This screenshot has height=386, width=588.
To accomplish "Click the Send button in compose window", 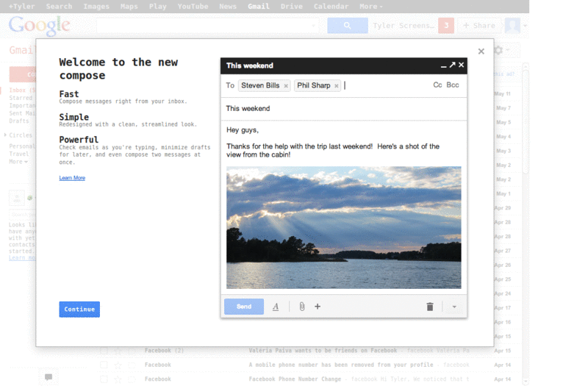I will click(244, 307).
